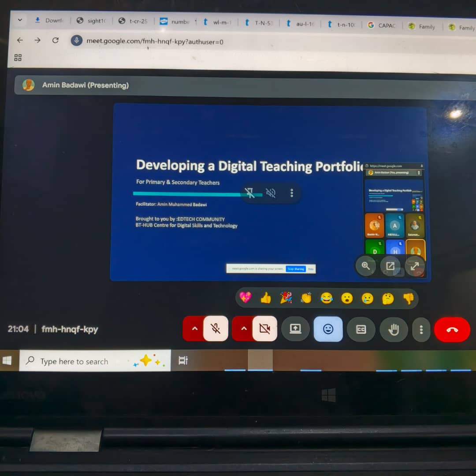Hang up with the red end call button

coord(451,329)
